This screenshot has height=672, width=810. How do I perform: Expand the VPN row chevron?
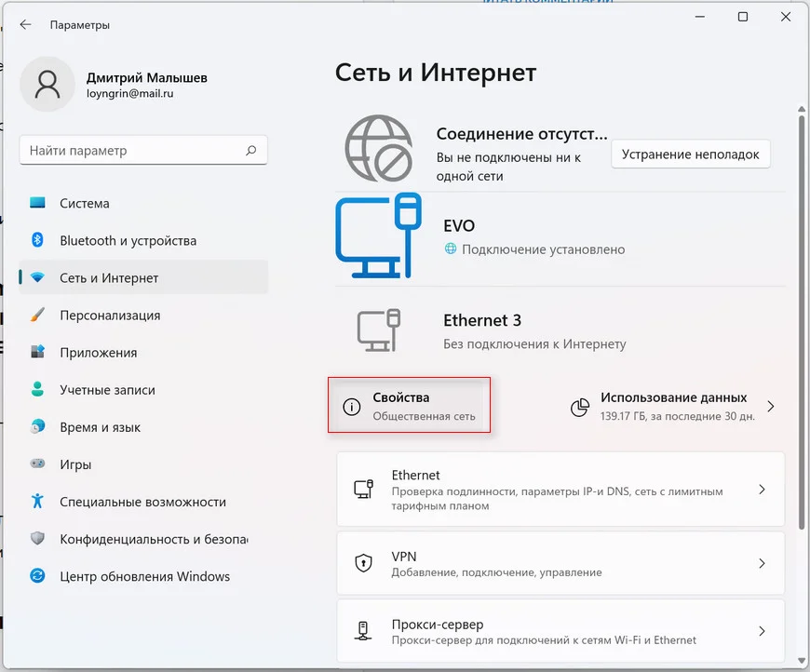762,564
